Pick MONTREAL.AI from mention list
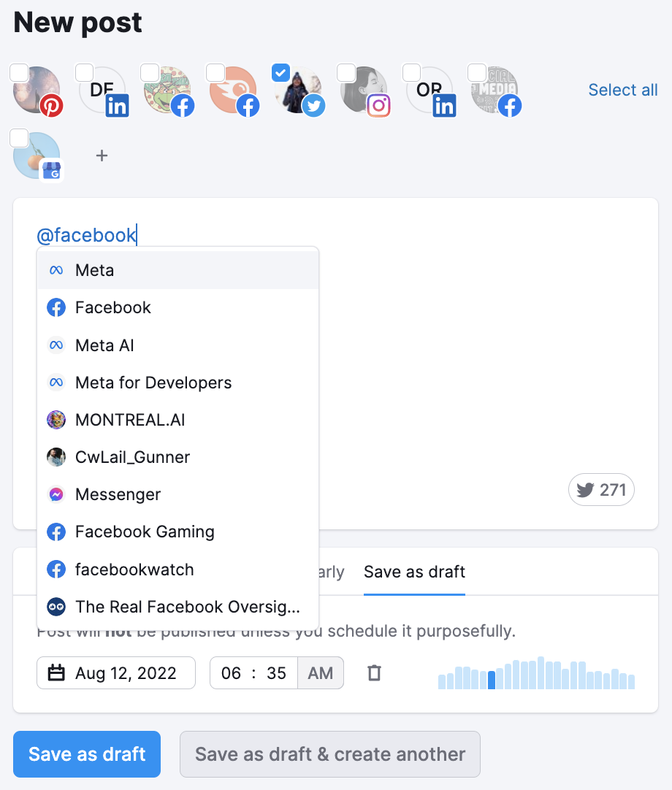The height and width of the screenshot is (790, 672). point(178,420)
